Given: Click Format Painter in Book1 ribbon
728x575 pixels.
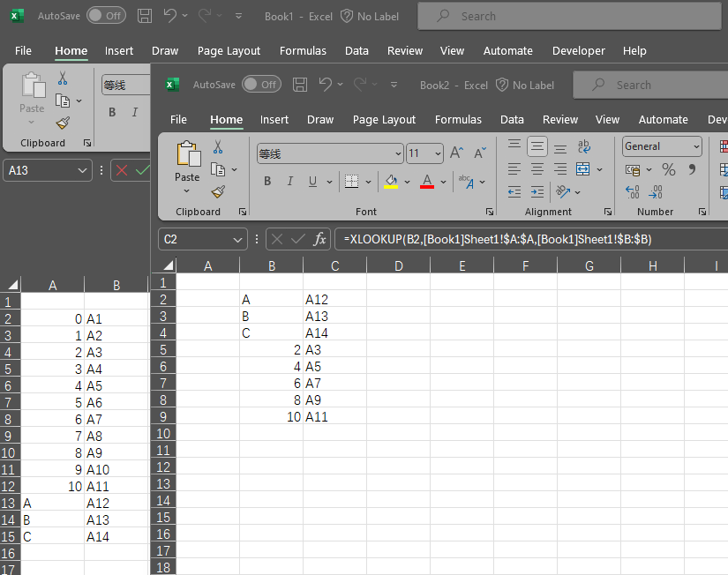Looking at the screenshot, I should click(63, 123).
